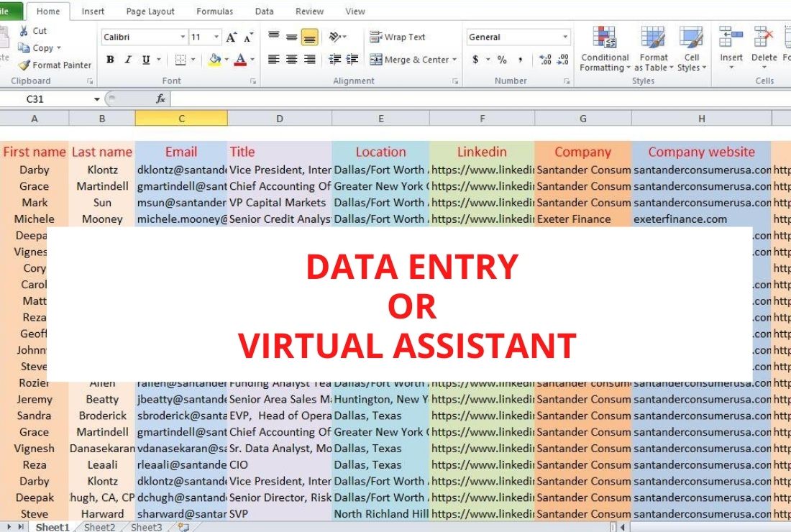The image size is (791, 532).
Task: Click the Insert Function (fx) icon
Action: [158, 99]
